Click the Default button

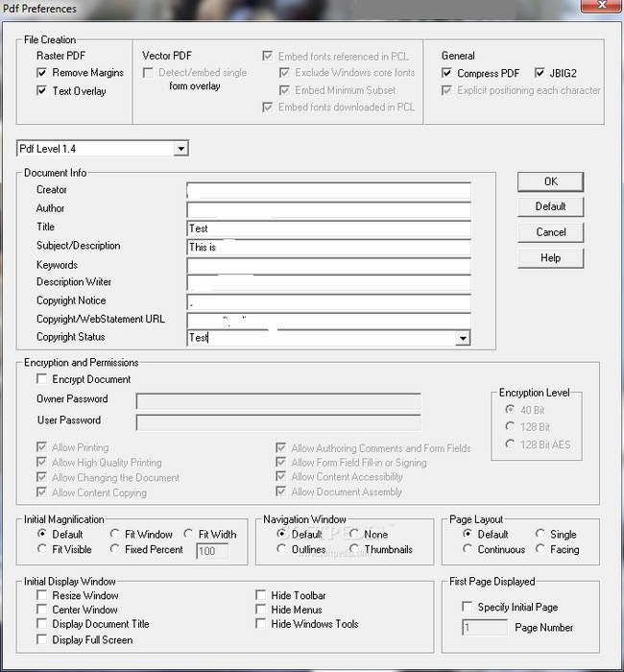pos(550,206)
